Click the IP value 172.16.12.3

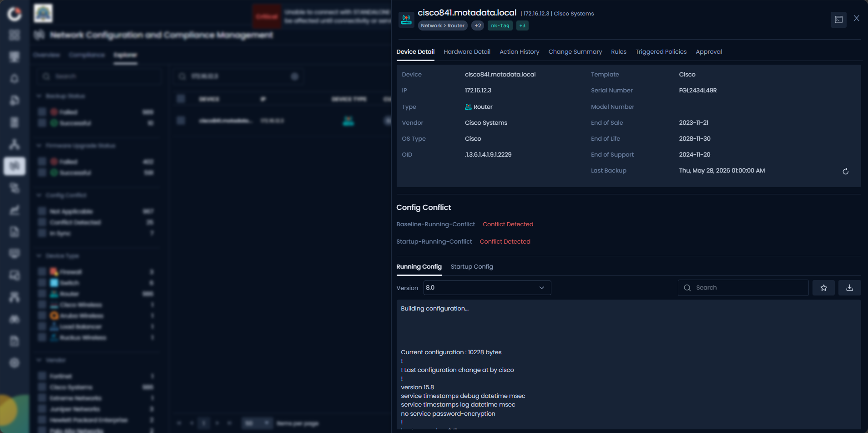point(478,91)
